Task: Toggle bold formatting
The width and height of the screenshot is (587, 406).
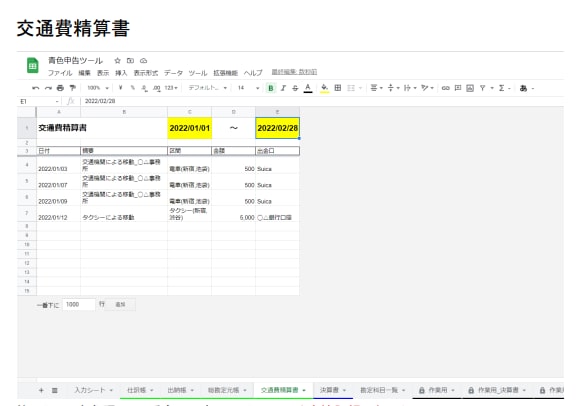Action: pos(271,88)
